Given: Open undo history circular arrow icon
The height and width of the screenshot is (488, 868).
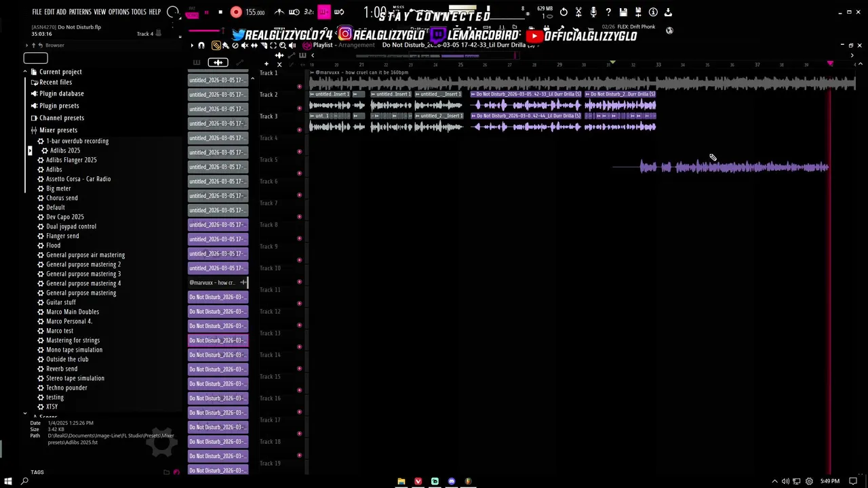Looking at the screenshot, I should tap(564, 12).
